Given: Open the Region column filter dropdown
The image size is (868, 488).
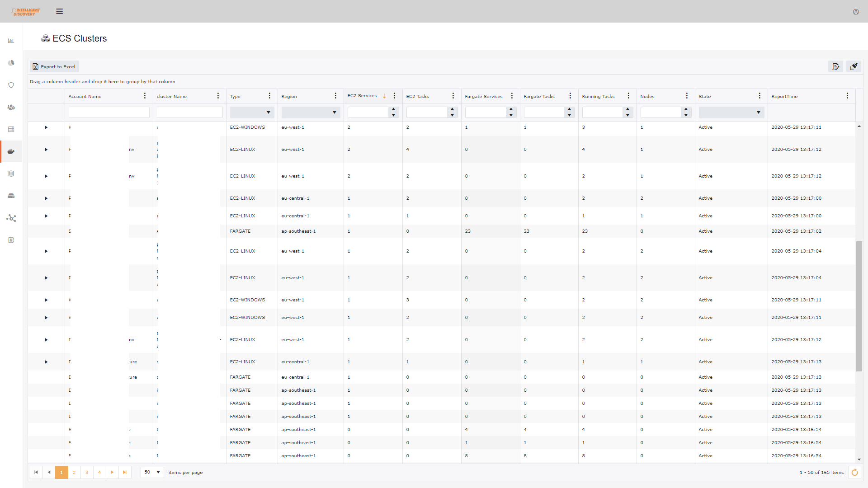Looking at the screenshot, I should [x=335, y=112].
